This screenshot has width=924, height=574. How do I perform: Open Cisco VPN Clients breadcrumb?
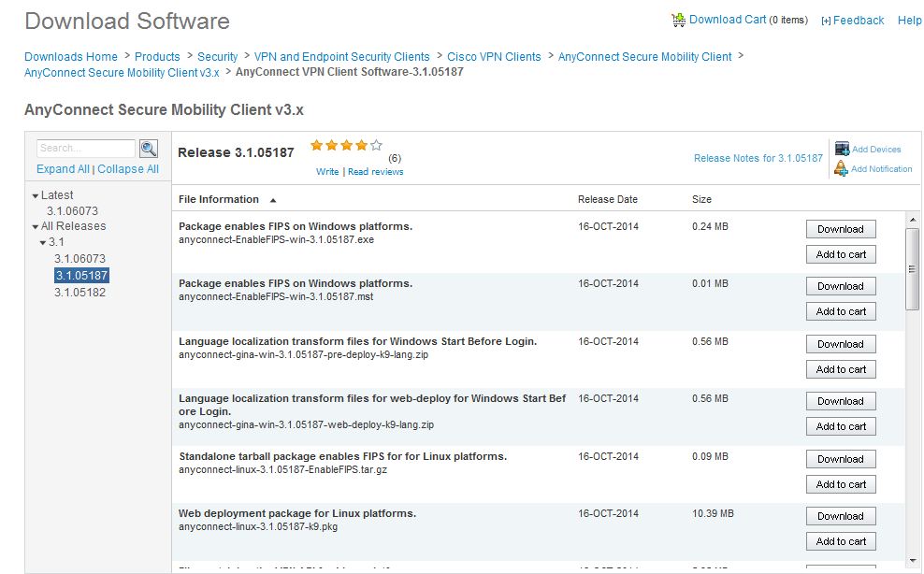coord(494,57)
